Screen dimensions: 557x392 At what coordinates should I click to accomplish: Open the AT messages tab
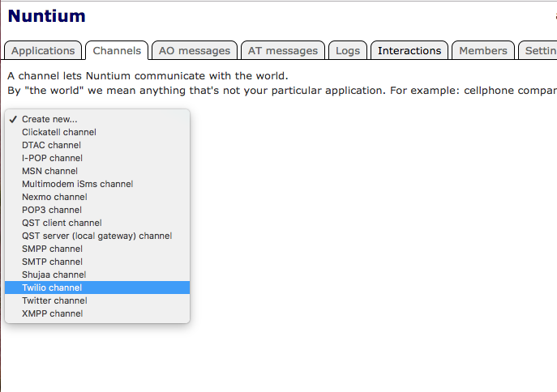[x=283, y=50]
